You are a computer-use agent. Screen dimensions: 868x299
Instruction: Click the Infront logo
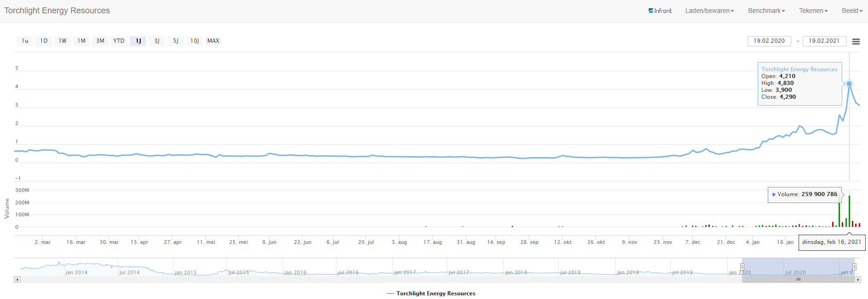[x=660, y=11]
